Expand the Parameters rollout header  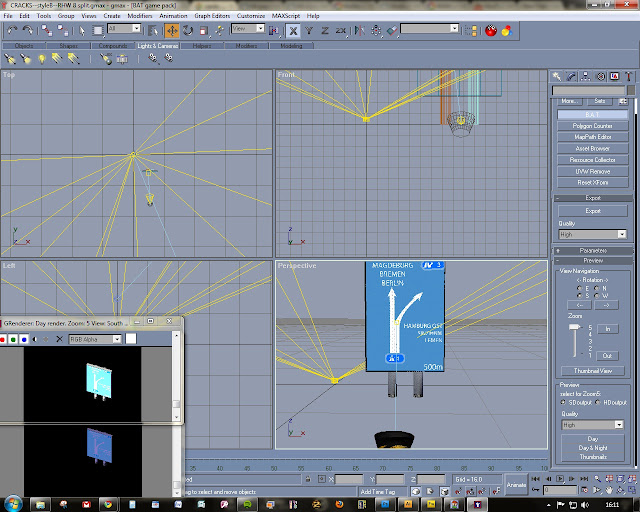[x=593, y=251]
